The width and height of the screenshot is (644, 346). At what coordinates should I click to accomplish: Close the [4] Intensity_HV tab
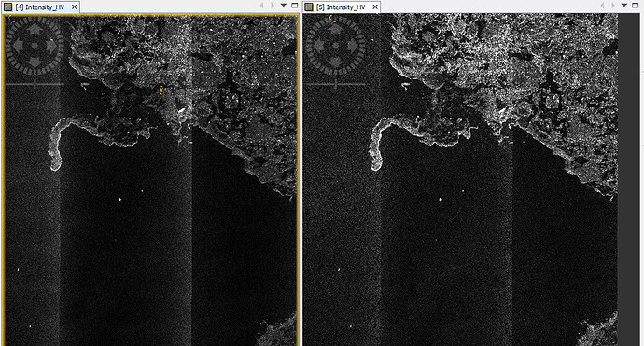(x=74, y=7)
